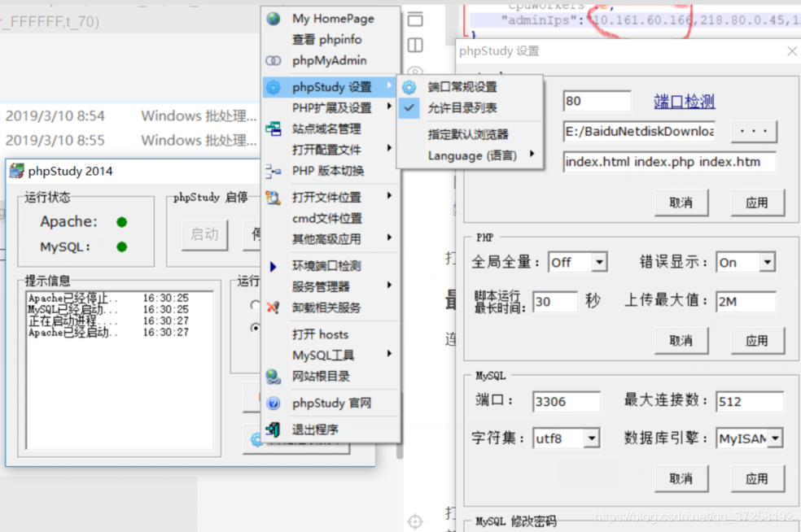Screen dimensions: 801x532
Task: Expand the Language (语言) submenu arrow
Action: 532,154
